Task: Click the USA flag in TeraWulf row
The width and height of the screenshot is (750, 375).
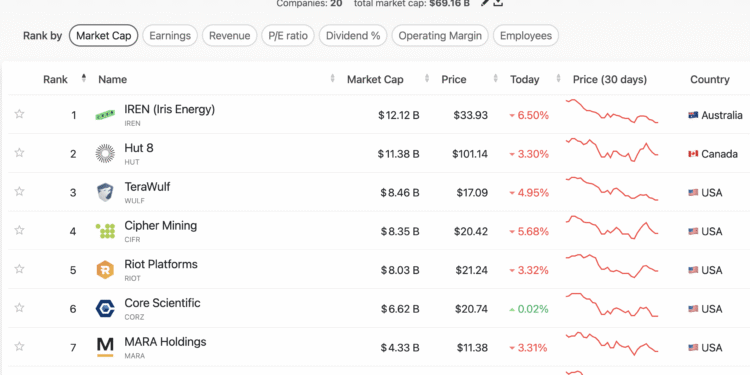Action: tap(693, 193)
